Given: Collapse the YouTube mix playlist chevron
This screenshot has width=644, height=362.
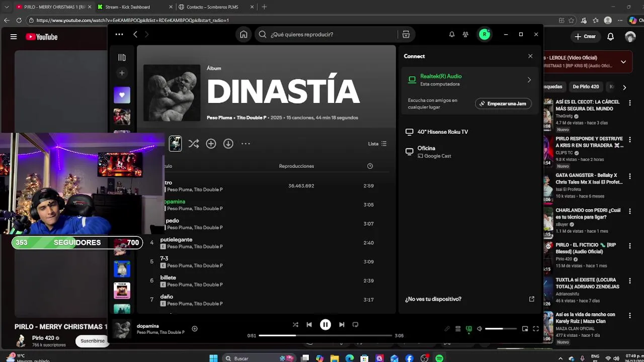Looking at the screenshot, I should tap(623, 62).
